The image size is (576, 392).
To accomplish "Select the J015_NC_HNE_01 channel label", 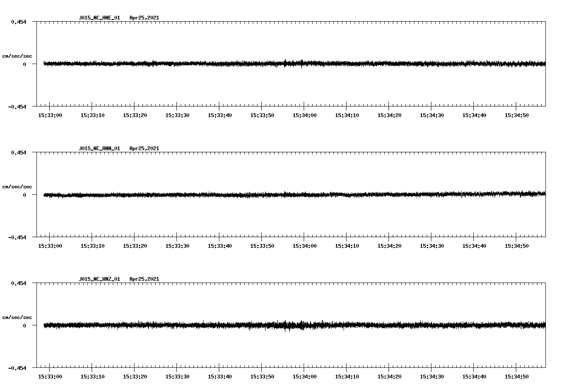I will pos(99,18).
